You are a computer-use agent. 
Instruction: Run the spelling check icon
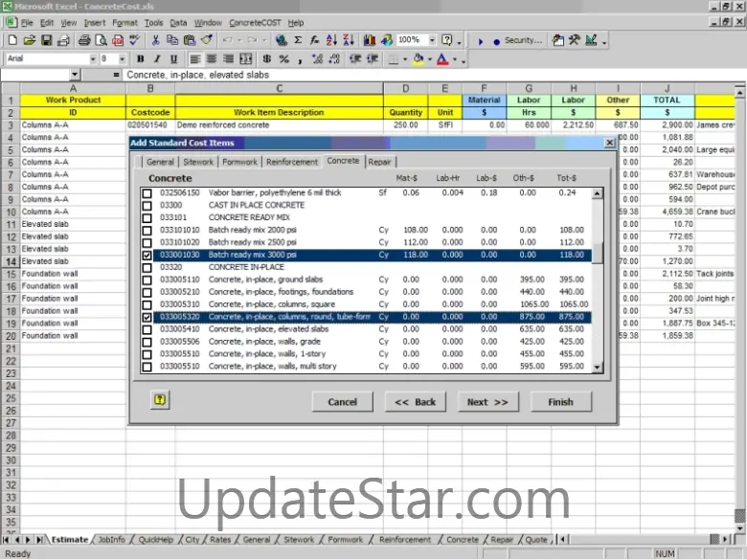[x=134, y=40]
